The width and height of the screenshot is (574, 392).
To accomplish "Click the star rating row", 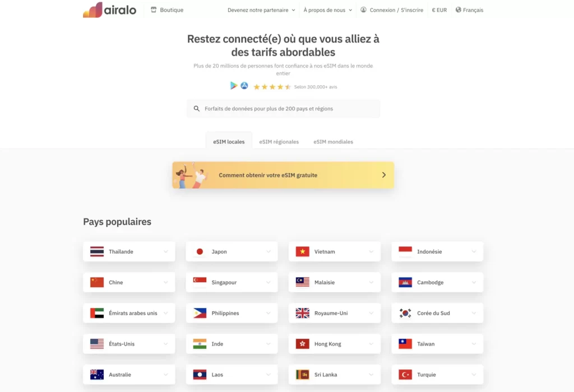I will [x=272, y=87].
